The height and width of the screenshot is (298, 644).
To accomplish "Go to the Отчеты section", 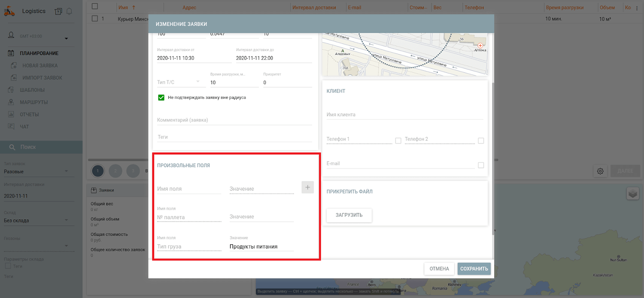I will pyautogui.click(x=29, y=114).
